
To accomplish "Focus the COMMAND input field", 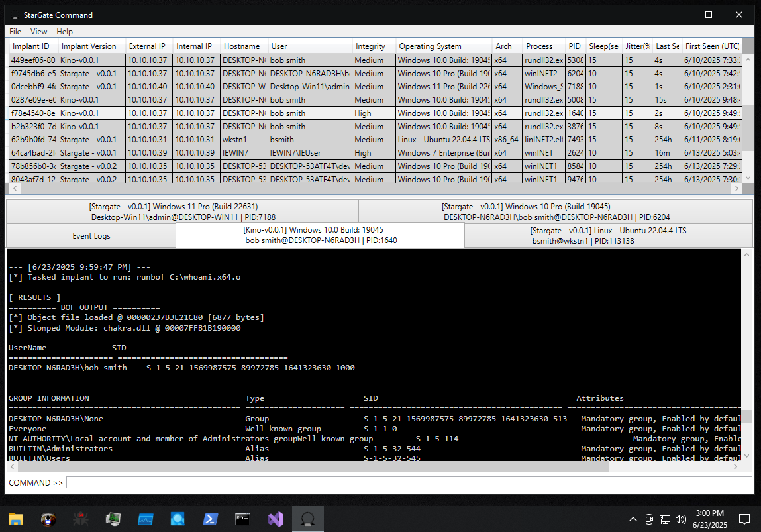I will pos(409,482).
